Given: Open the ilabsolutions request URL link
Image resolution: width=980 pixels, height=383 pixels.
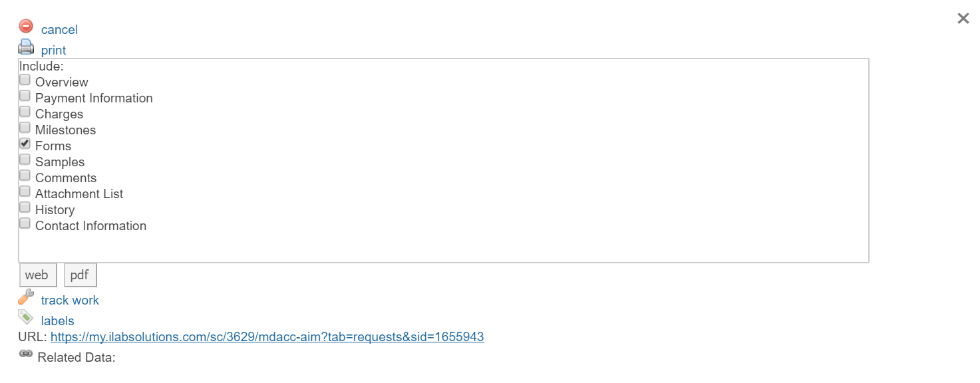Looking at the screenshot, I should tap(267, 337).
